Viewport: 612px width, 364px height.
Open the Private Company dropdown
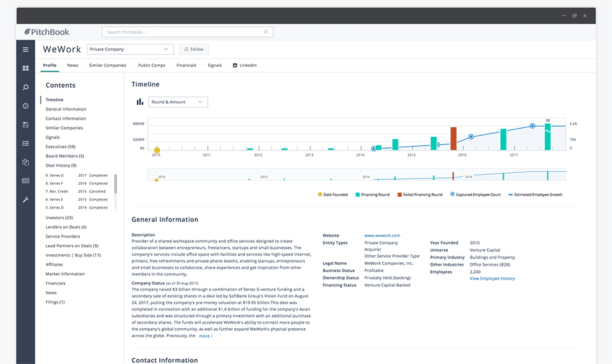click(130, 49)
